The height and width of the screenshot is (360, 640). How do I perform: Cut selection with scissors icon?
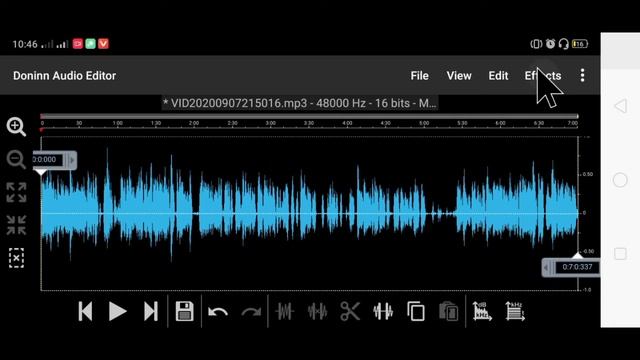click(350, 312)
